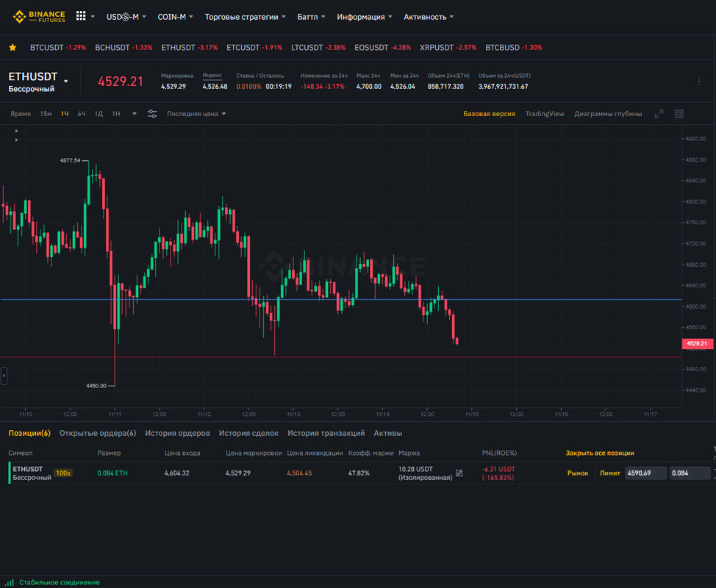The image size is (716, 588).
Task: Select the 1Ч timeframe
Action: point(65,114)
